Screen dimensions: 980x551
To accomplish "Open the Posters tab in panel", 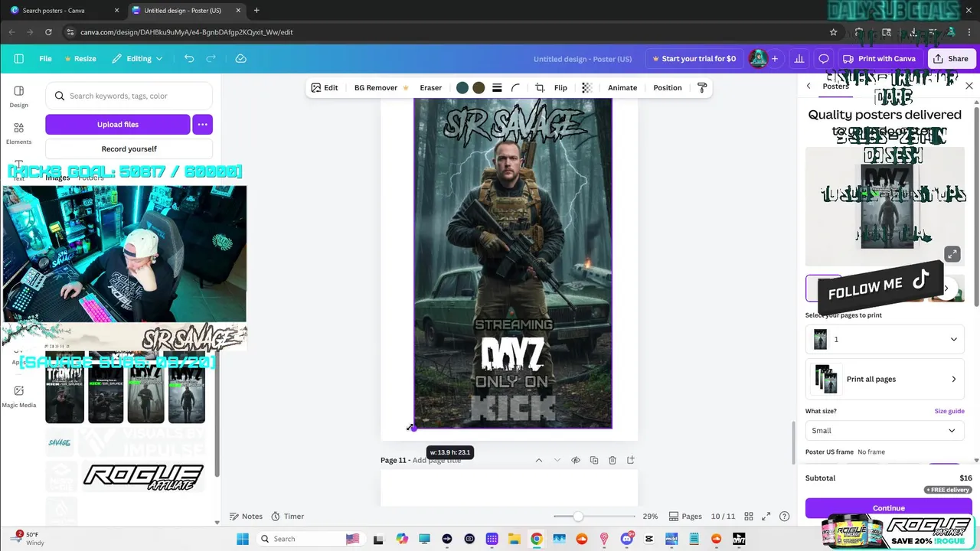I will (835, 86).
